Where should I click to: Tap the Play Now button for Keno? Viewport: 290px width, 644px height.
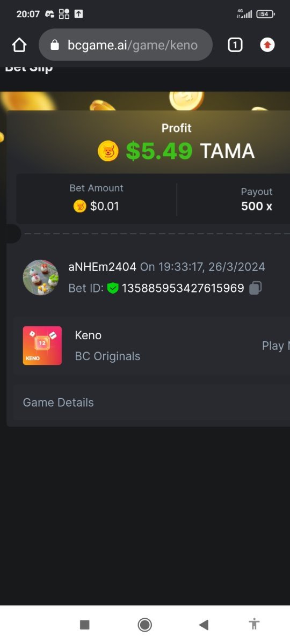pos(275,346)
